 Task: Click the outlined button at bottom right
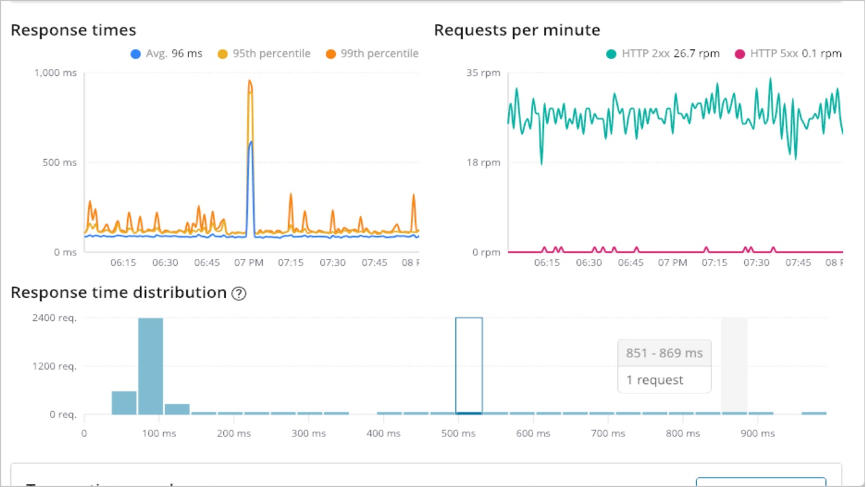tap(761, 482)
